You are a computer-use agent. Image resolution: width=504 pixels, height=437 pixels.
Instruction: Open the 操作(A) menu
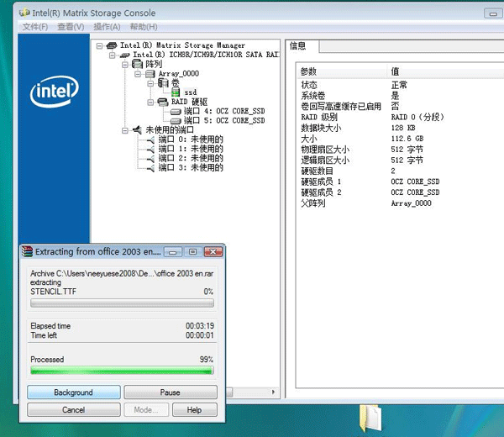[x=107, y=27]
